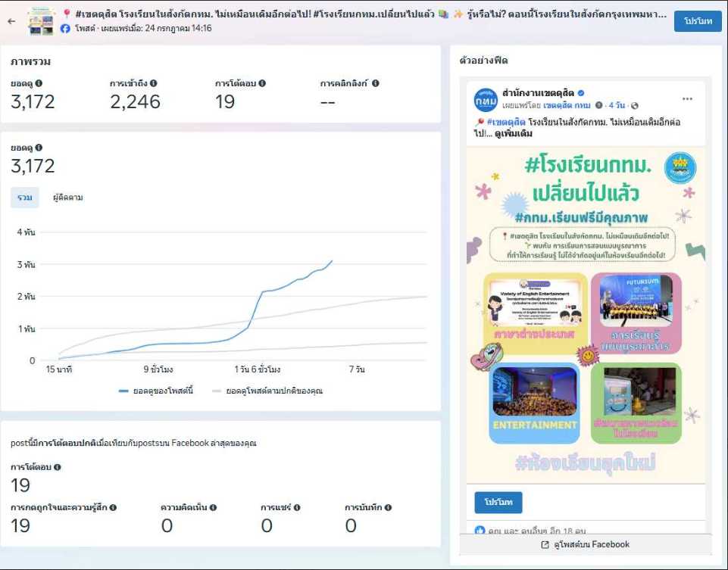Image resolution: width=728 pixels, height=570 pixels.
Task: Switch to the ผู้ติดตาม tab
Action: pos(67,198)
